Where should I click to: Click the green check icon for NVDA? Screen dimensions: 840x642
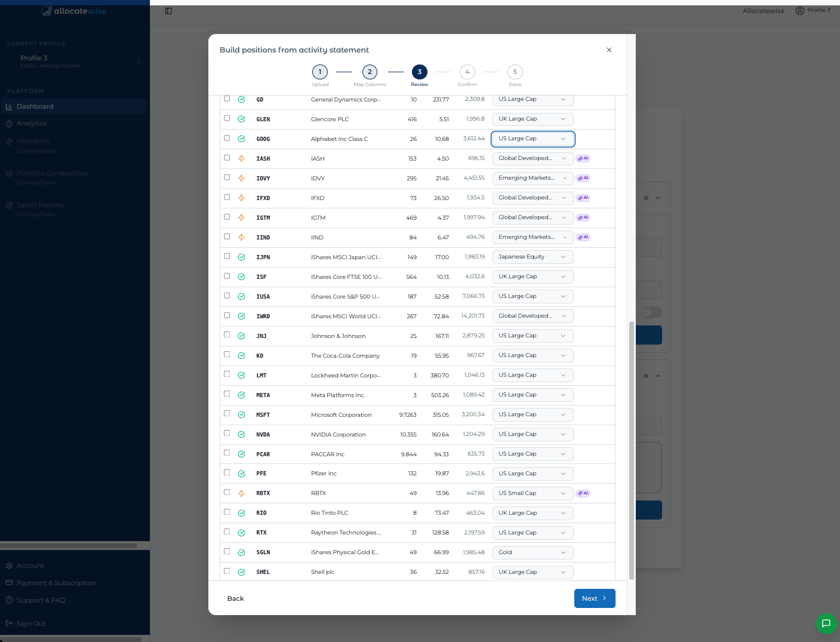pos(241,435)
